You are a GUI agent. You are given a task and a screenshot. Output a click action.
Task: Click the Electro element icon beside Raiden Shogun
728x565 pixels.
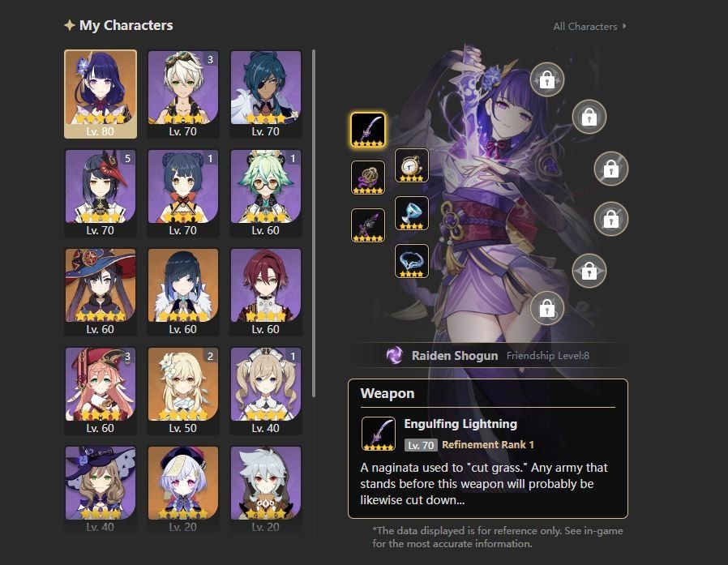coord(395,356)
